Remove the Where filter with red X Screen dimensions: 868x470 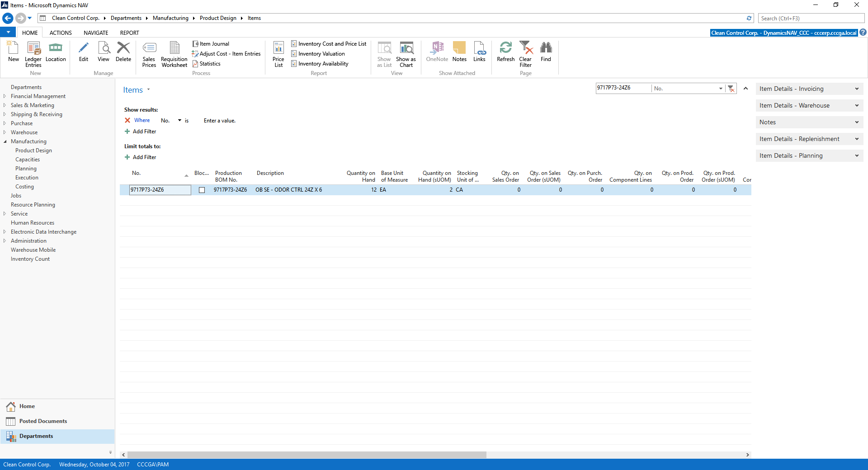click(x=127, y=120)
